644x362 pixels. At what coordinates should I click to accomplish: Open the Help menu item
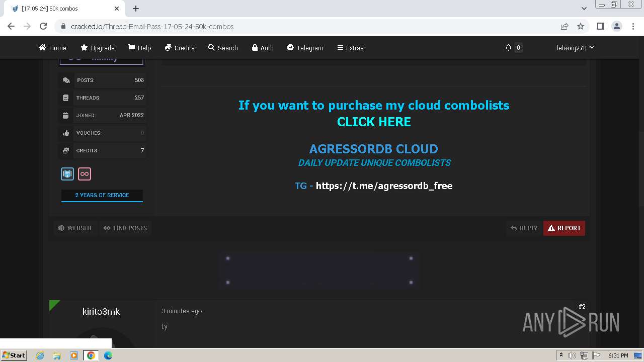(x=139, y=48)
